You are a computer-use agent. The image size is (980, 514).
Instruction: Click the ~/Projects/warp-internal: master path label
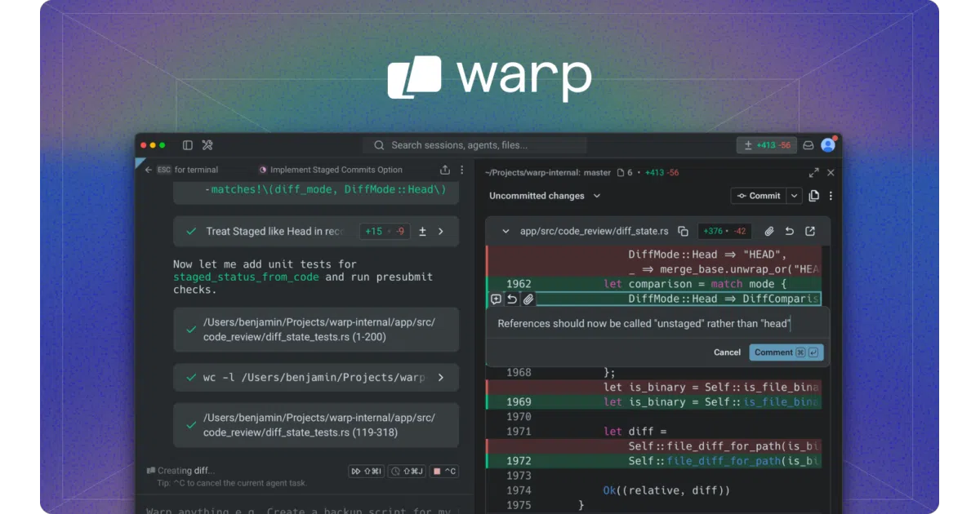(548, 172)
